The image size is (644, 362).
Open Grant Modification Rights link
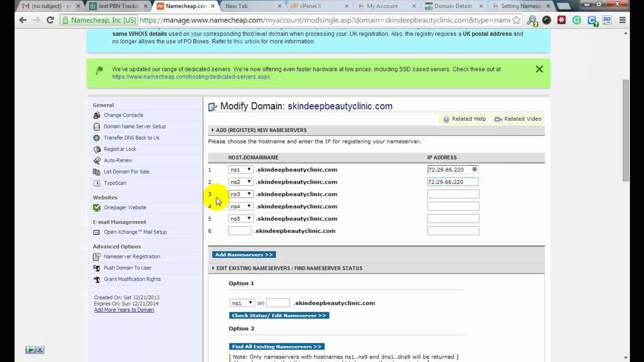pos(132,279)
